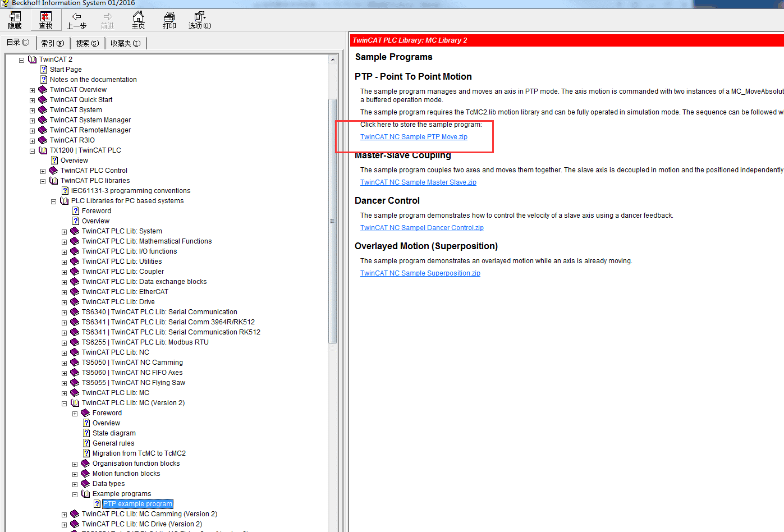Expand the Foreword node under MC Version 2
This screenshot has height=532, width=784.
pos(75,413)
